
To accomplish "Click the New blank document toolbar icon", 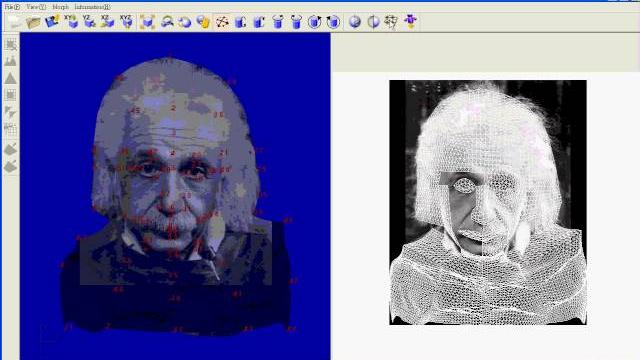I will 14,22.
